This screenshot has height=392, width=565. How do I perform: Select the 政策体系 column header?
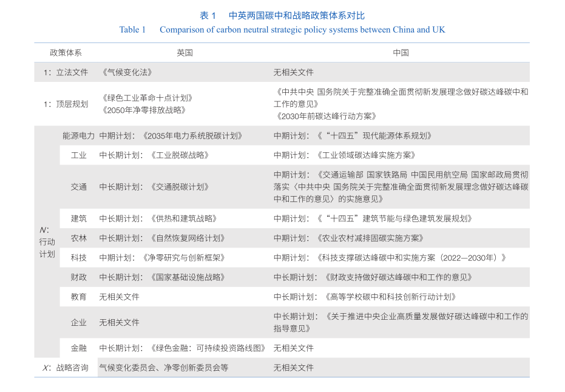(x=66, y=53)
